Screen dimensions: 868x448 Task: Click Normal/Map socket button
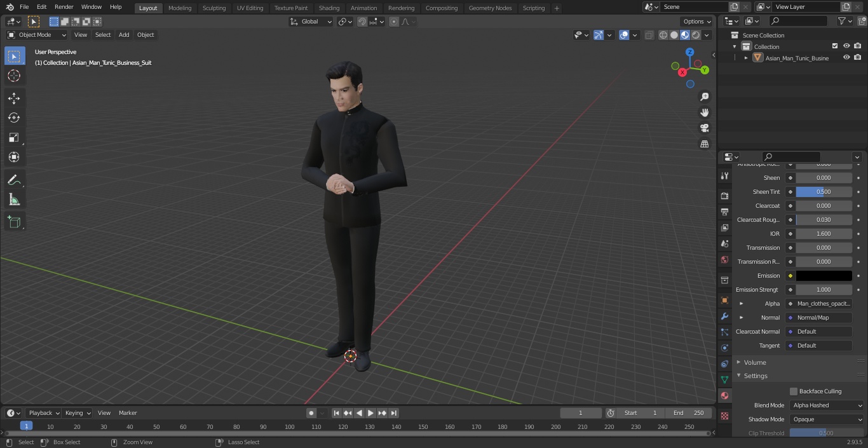coord(819,318)
